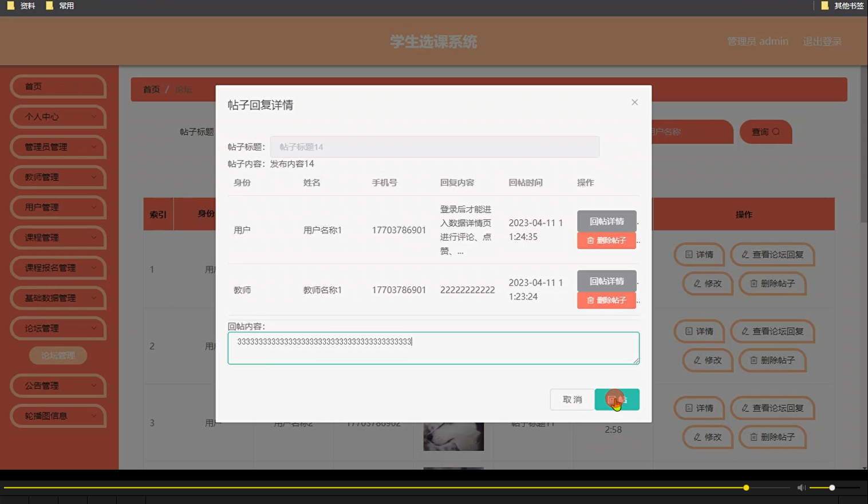
Task: Click 退出登录 in the top bar
Action: (822, 41)
